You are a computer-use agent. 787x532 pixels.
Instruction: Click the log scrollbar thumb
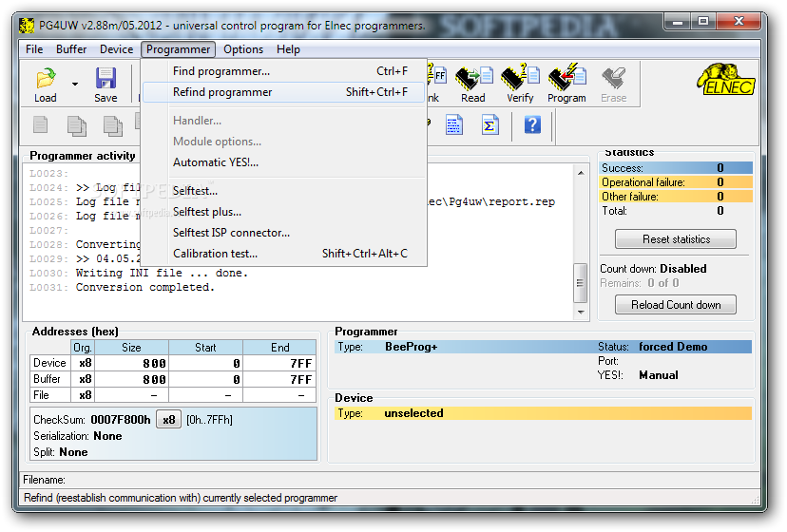tap(580, 283)
